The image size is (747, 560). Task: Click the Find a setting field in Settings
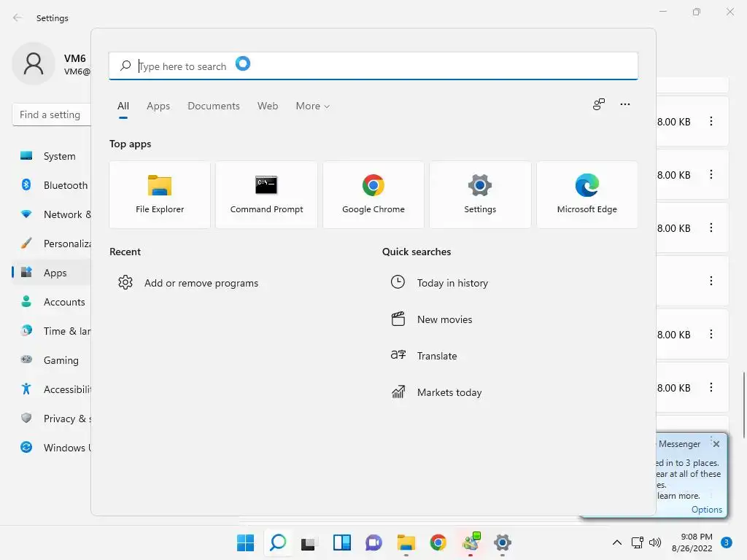(x=52, y=114)
